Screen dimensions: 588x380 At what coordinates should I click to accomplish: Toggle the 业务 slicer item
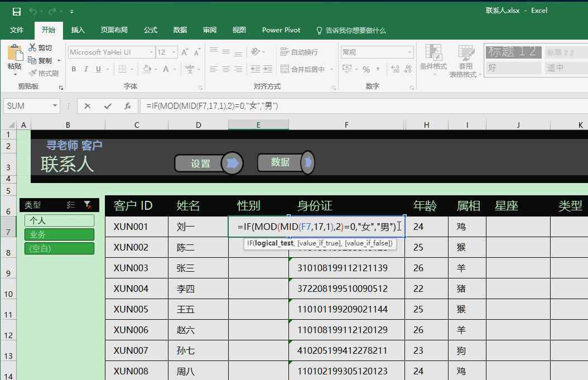pyautogui.click(x=59, y=235)
